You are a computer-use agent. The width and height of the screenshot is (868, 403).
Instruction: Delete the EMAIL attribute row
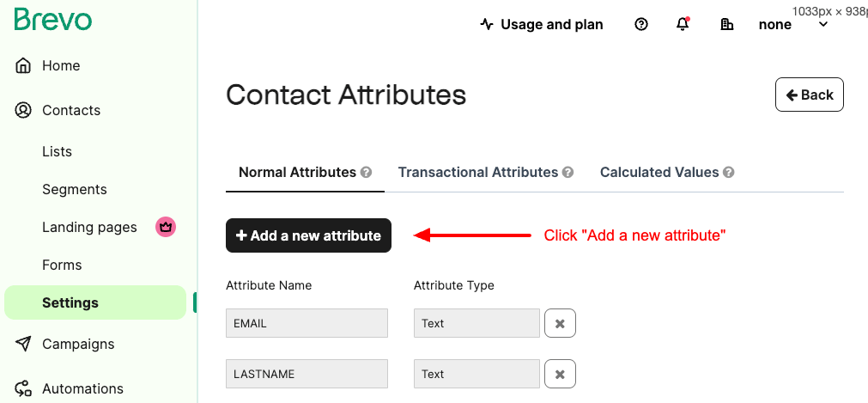tap(561, 323)
